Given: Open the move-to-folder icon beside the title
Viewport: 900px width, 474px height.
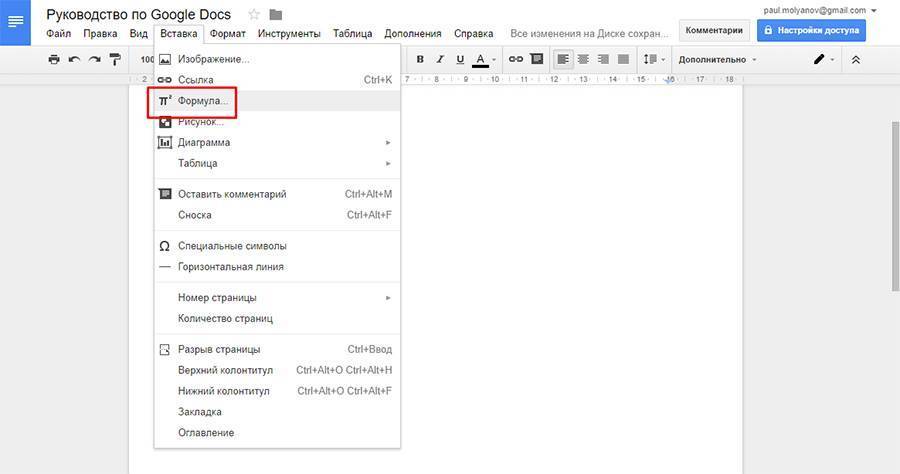Looking at the screenshot, I should [x=276, y=15].
